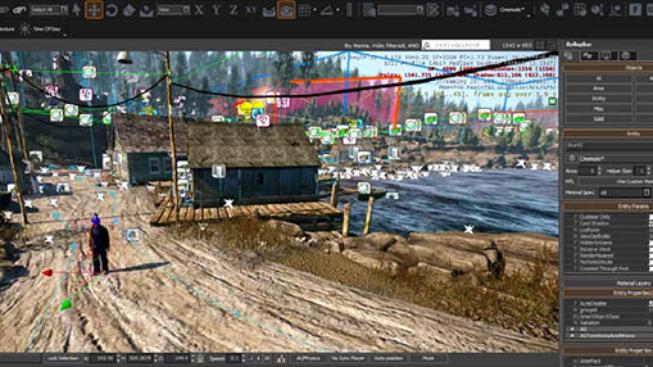Switch to the second RollupBar tab
Viewport: 653px width, 367px height.
tap(589, 55)
